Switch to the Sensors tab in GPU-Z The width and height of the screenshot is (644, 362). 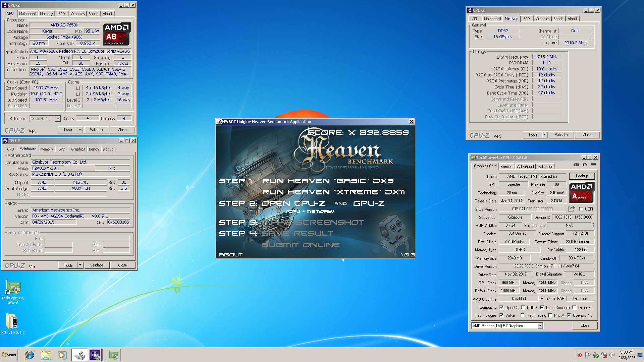pyautogui.click(x=506, y=167)
